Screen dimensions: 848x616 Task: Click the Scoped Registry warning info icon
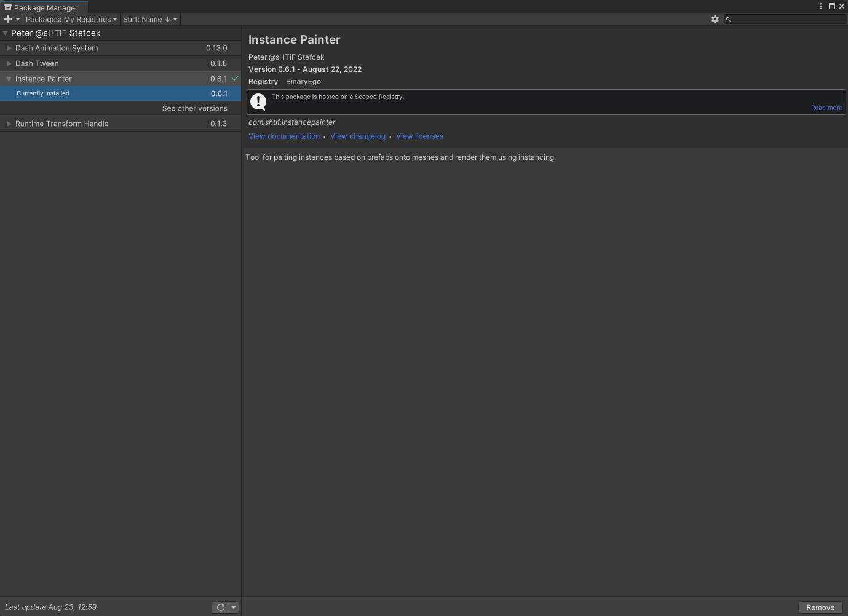258,101
